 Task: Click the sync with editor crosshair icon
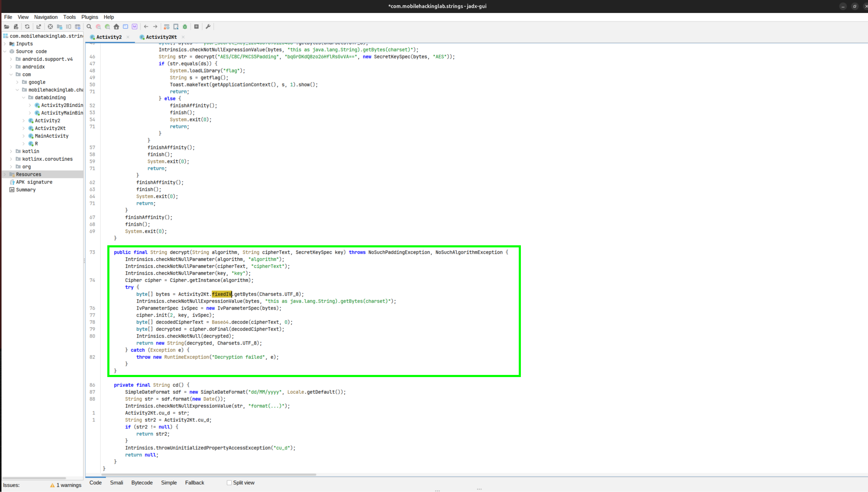click(50, 27)
